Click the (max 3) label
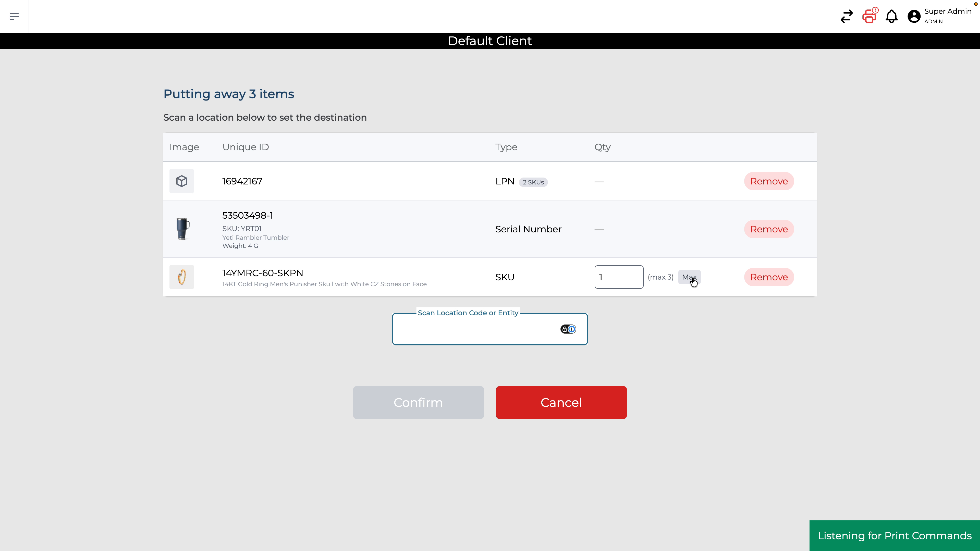 pyautogui.click(x=660, y=277)
